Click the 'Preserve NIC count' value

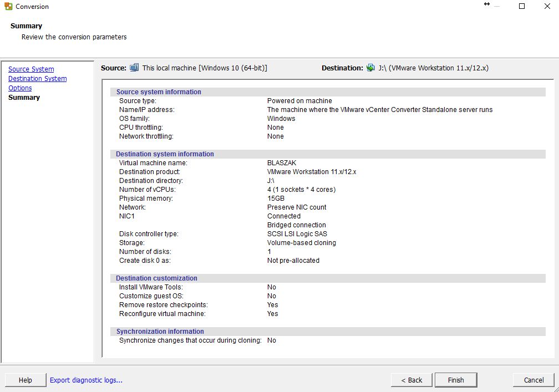click(x=297, y=207)
